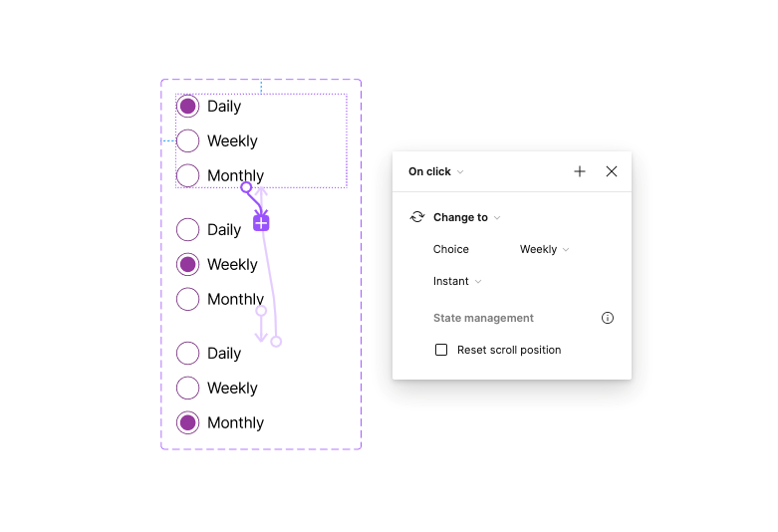Screen dimensions: 778x532
Task: Expand the Change to action dropdown
Action: click(466, 217)
